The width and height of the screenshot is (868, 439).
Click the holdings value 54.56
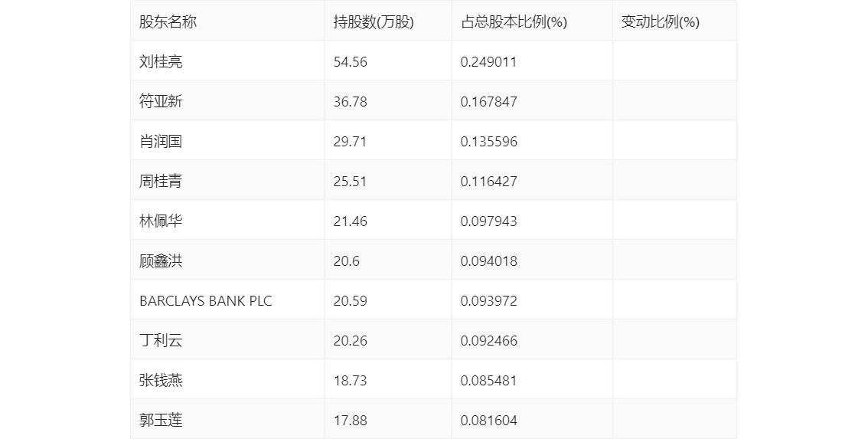pos(351,61)
